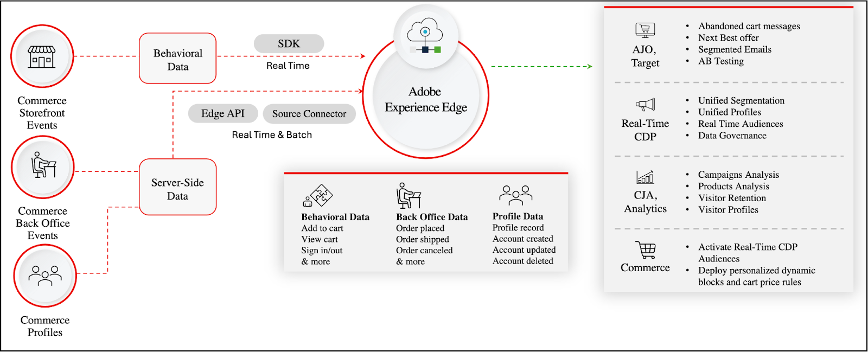868x352 pixels.
Task: Click the Profile Data people group icon
Action: [x=516, y=195]
